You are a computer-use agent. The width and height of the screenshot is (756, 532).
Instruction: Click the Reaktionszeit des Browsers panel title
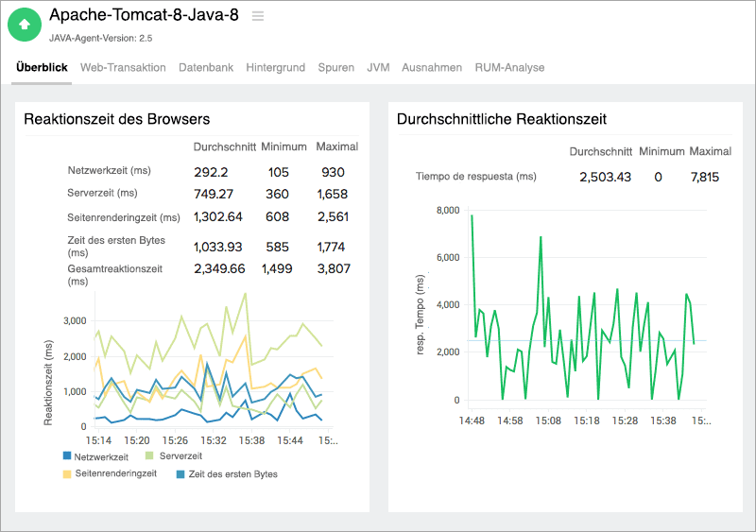tap(116, 119)
